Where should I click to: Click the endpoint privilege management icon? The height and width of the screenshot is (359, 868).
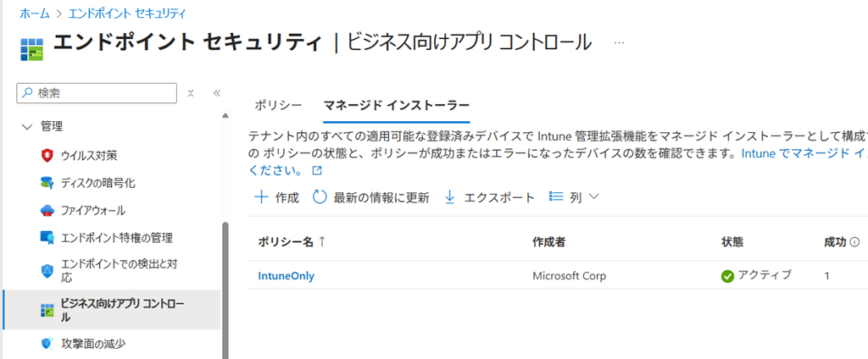point(47,238)
